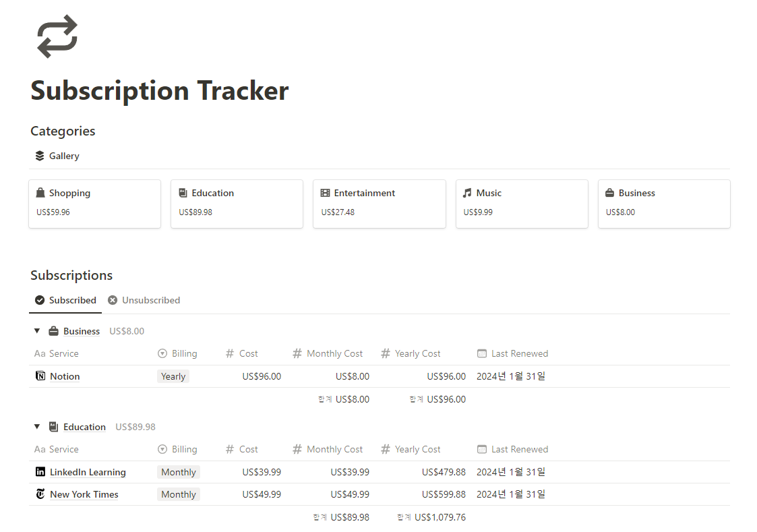Click New York Times Last Renewed date
This screenshot has height=532, width=757.
click(x=511, y=494)
